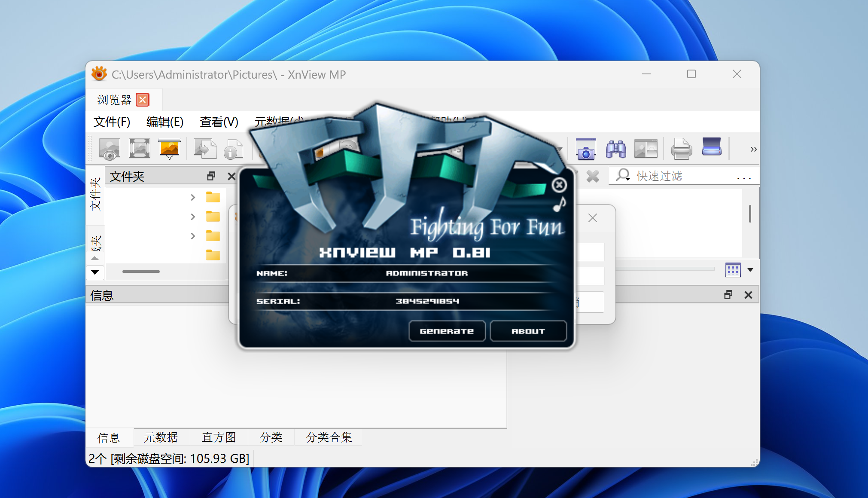This screenshot has height=498, width=868.
Task: Click the scanner acquire toolbar icon
Action: pyautogui.click(x=711, y=147)
